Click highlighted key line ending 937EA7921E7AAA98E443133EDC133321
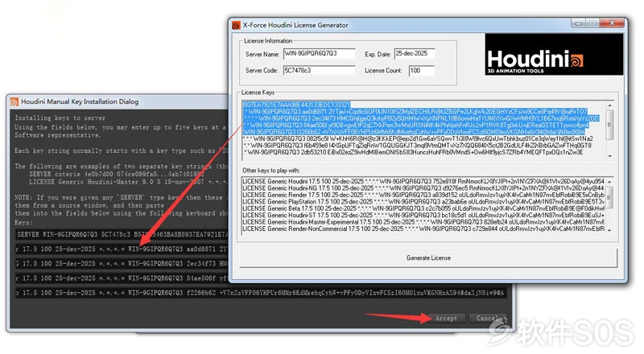 click(296, 105)
